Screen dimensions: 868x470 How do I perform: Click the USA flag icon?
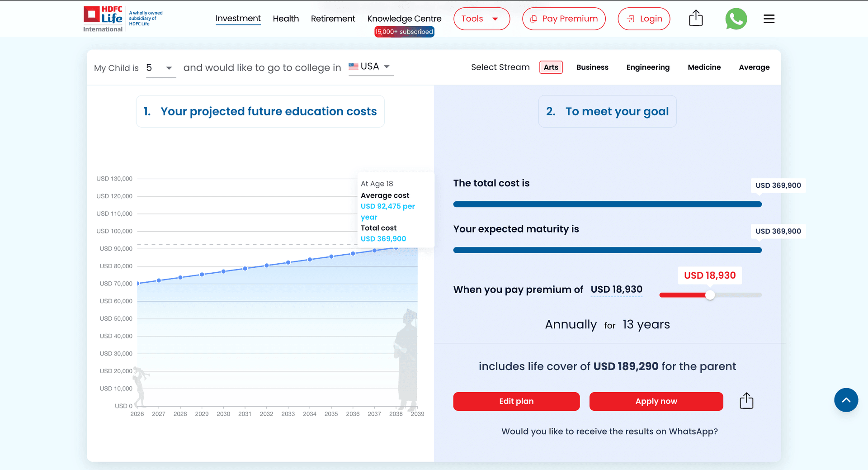(354, 66)
